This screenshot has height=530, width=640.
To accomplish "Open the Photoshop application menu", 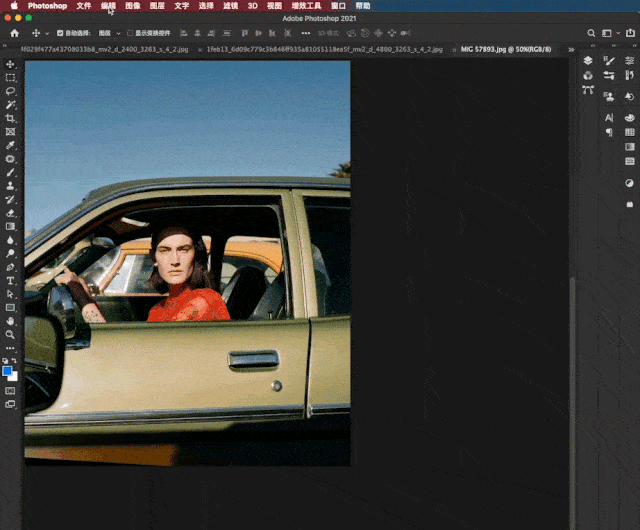I will point(47,6).
